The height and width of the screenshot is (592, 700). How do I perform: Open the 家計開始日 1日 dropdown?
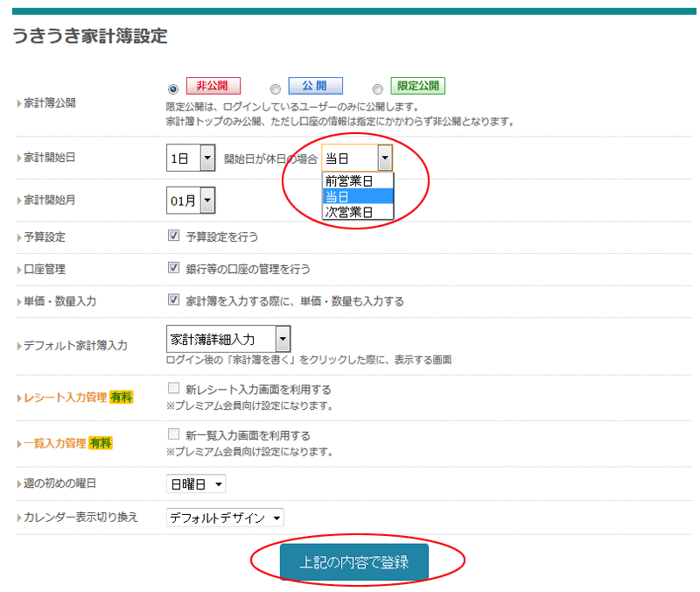[x=191, y=158]
